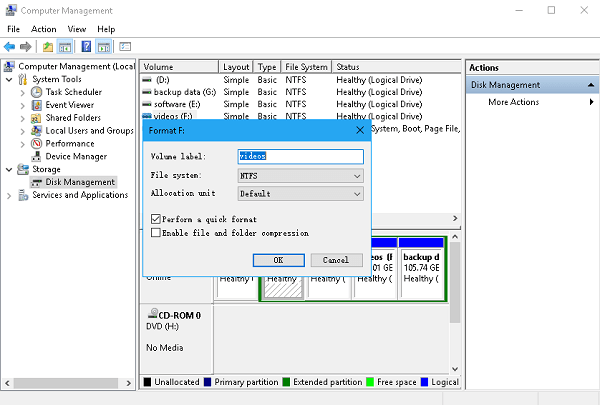Click the Extended partition legend swatch
Screen dimensions: 600x405
(x=286, y=382)
